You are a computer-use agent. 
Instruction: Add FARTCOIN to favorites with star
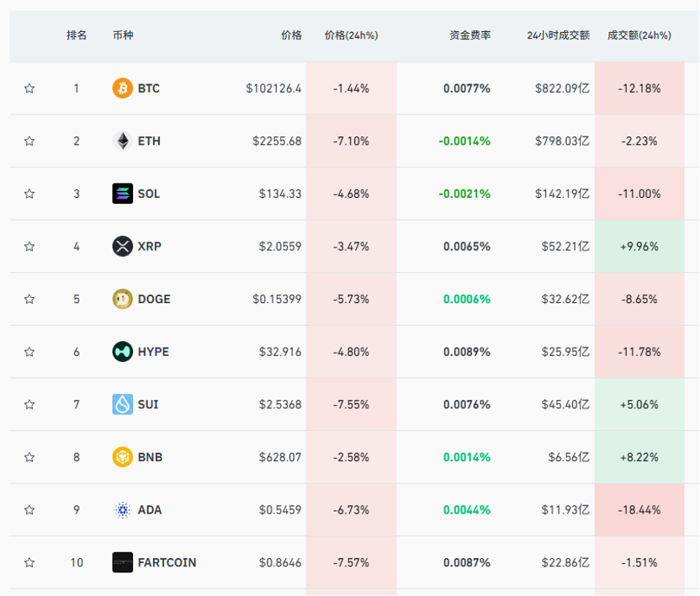[29, 562]
